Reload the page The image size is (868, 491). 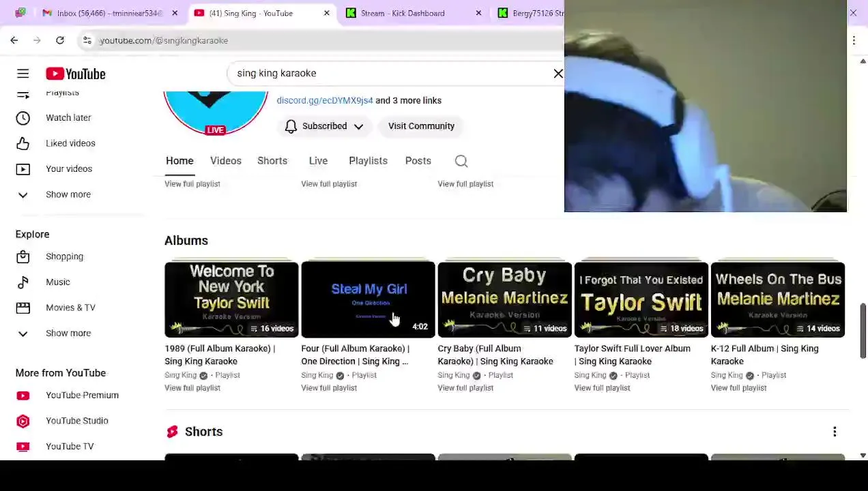click(x=60, y=40)
